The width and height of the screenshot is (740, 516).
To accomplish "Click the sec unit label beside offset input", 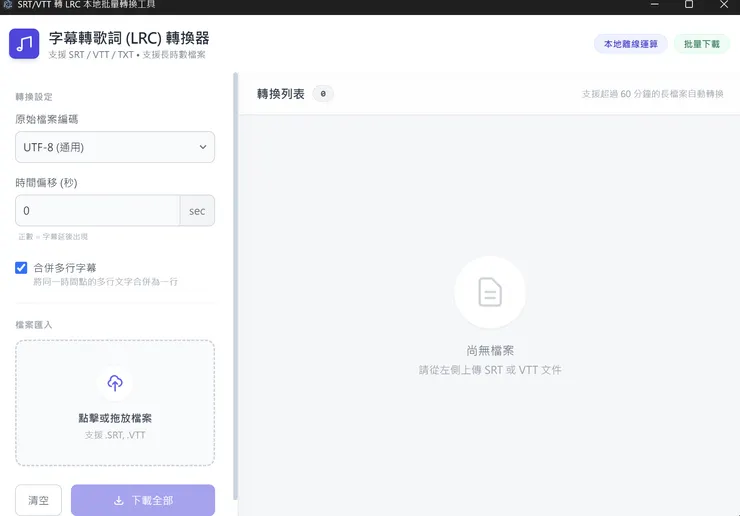I will [197, 211].
